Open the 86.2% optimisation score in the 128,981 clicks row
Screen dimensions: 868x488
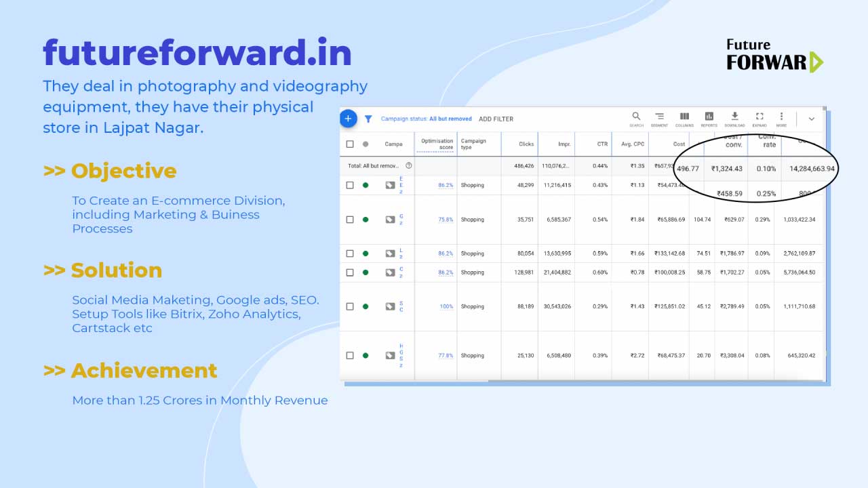446,272
